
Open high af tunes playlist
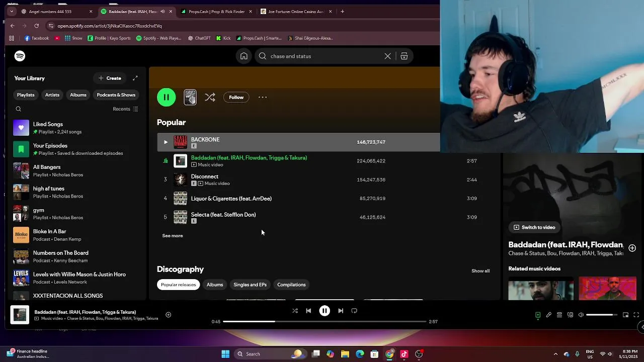click(x=76, y=192)
